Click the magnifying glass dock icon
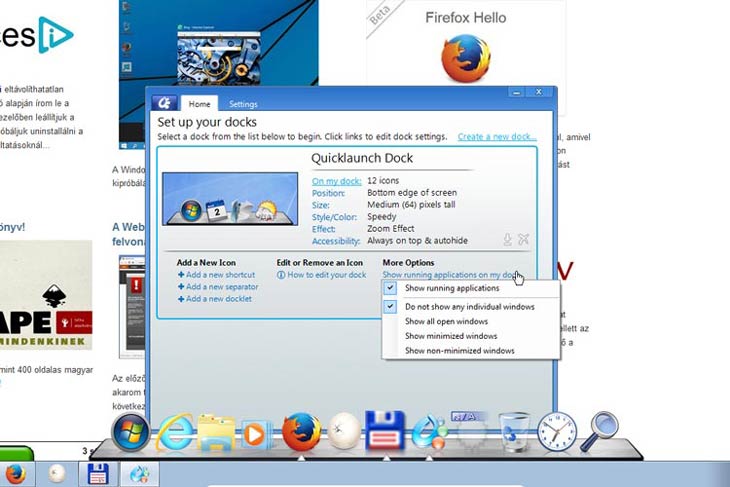730x487 pixels. (x=603, y=432)
